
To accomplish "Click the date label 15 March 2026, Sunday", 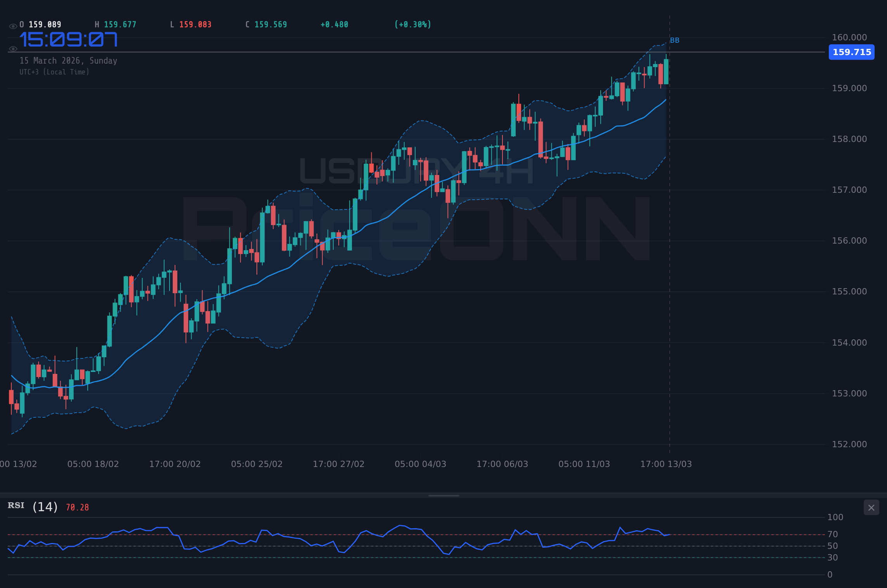I will click(69, 61).
